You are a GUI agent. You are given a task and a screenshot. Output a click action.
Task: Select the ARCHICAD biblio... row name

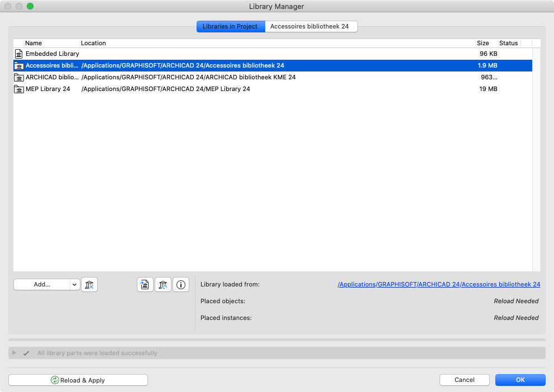click(x=52, y=77)
